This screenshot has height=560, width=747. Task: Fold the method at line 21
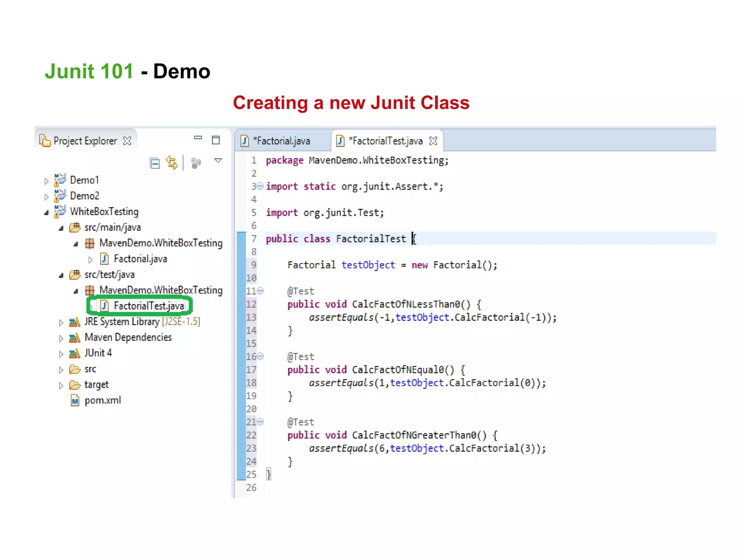260,422
